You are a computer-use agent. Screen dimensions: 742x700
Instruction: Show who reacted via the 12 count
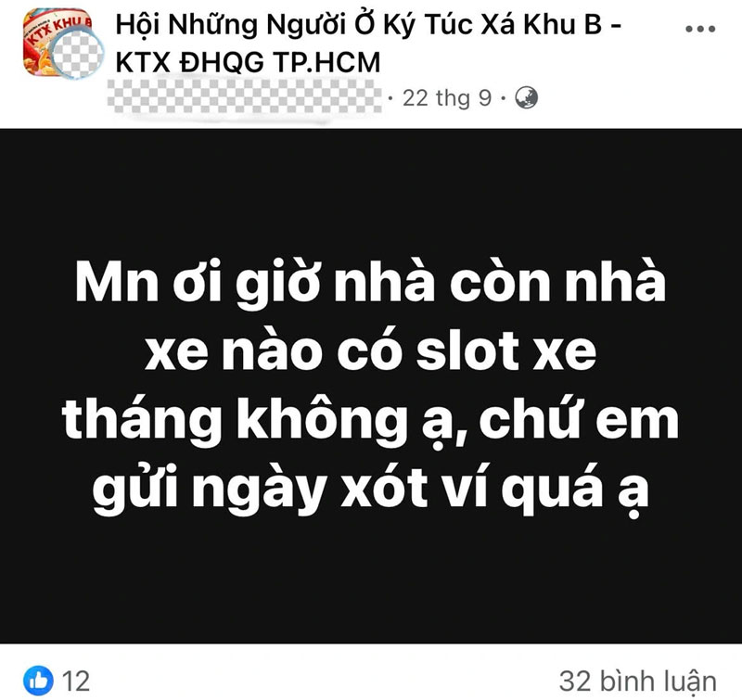(x=76, y=681)
